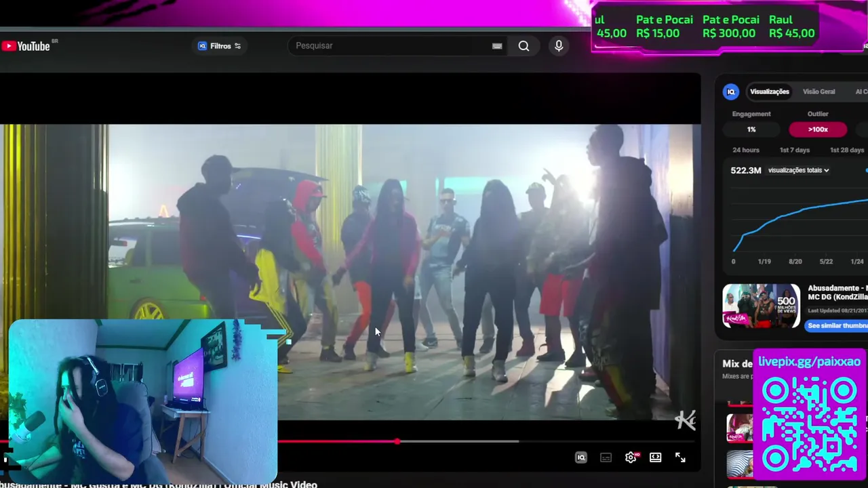Seek using the red progress bar scrubber
Image resolution: width=868 pixels, height=488 pixels.
[x=397, y=441]
